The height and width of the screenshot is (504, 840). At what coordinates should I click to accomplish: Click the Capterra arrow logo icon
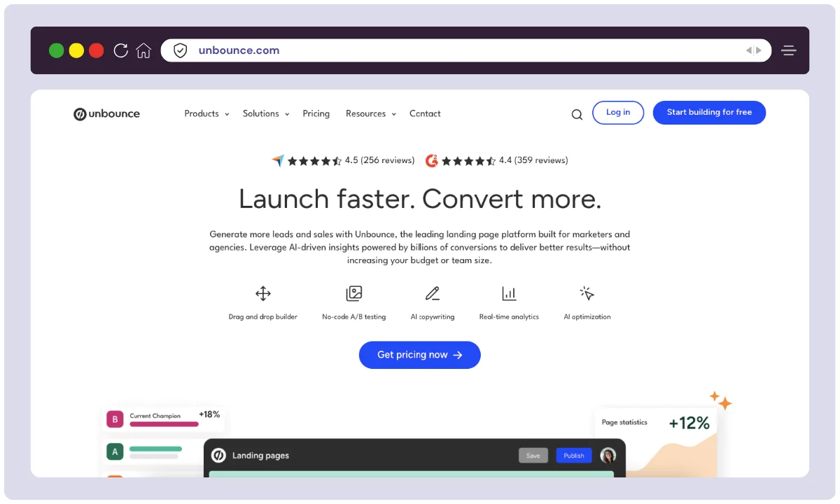(278, 160)
